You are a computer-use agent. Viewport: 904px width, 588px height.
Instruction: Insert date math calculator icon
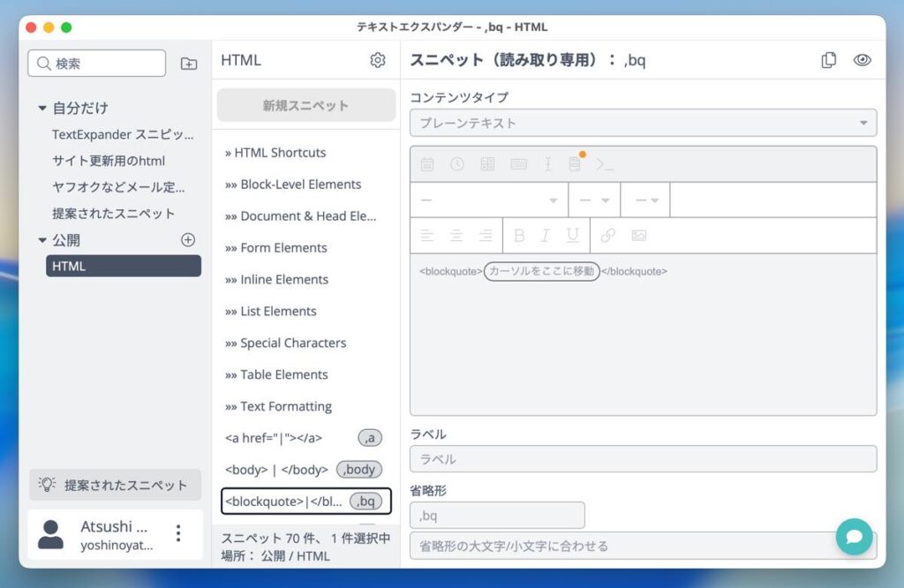coord(487,164)
